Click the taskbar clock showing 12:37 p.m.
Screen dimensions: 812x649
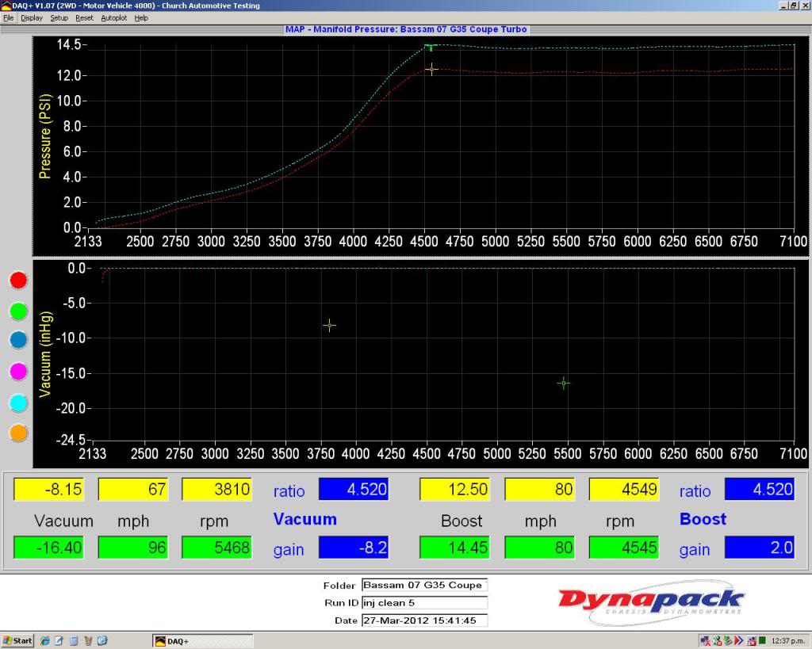click(787, 641)
